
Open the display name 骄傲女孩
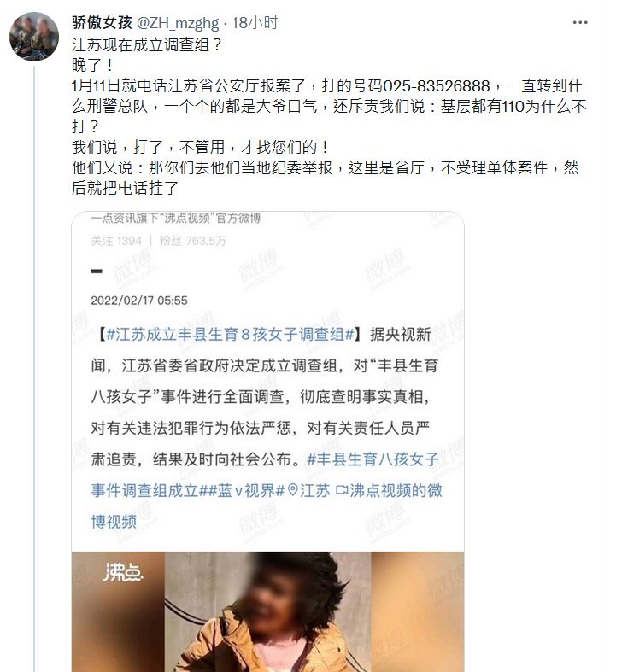[x=102, y=23]
